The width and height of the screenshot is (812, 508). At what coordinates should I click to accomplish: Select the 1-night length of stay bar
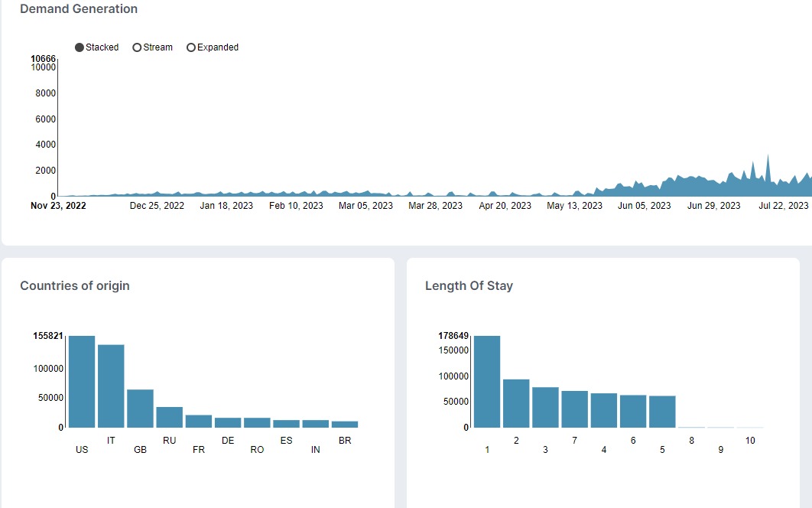click(x=487, y=382)
